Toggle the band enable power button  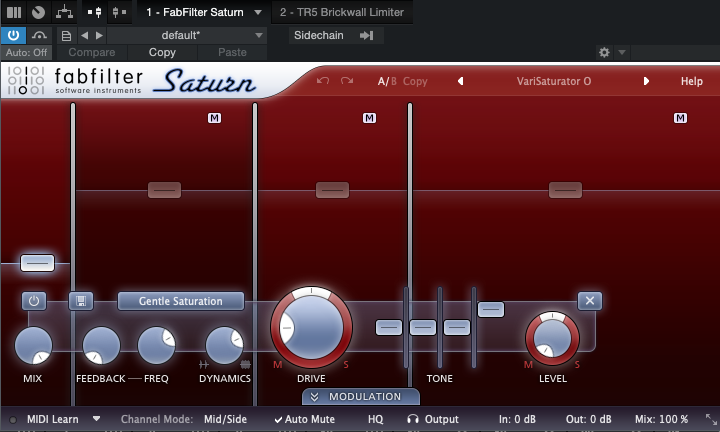point(34,301)
